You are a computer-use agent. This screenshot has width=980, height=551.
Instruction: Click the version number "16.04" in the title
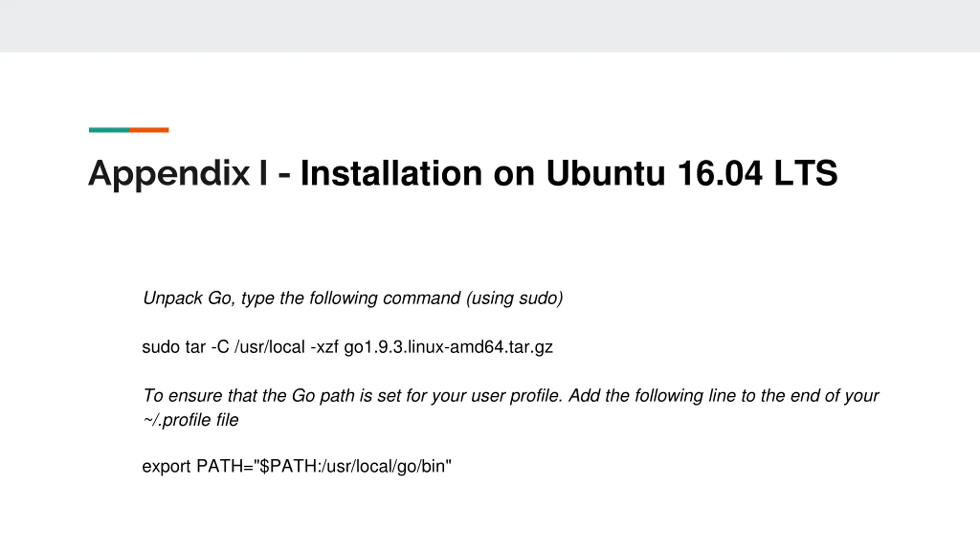(720, 173)
